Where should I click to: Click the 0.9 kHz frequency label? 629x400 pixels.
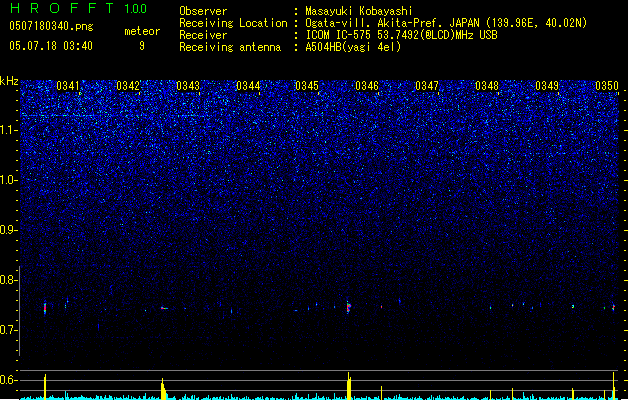[9, 230]
